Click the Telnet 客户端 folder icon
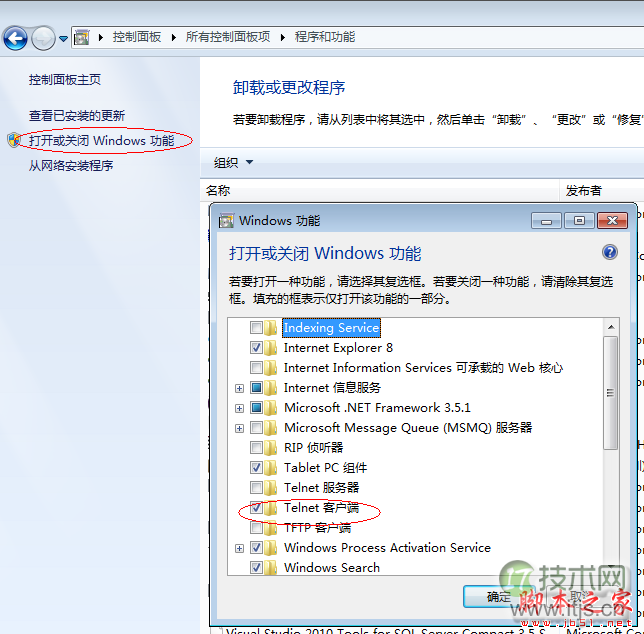Viewport: 644px width, 634px height. coord(271,508)
